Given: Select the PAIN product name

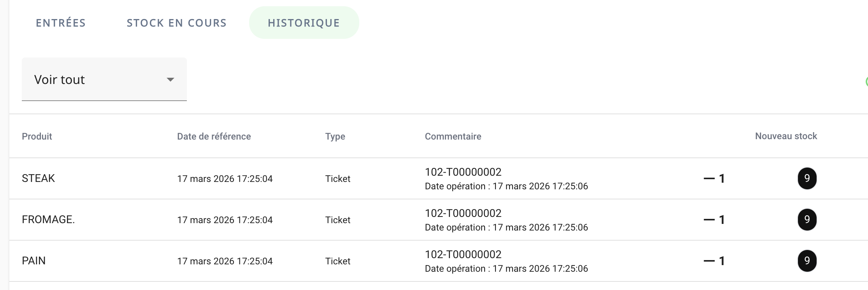Looking at the screenshot, I should click(34, 261).
